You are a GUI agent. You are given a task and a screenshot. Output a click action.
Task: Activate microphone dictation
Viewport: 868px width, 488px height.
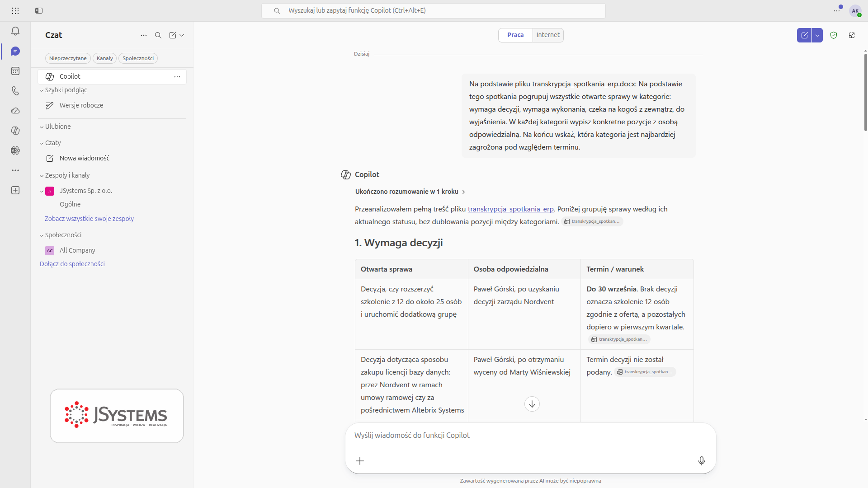tap(702, 461)
